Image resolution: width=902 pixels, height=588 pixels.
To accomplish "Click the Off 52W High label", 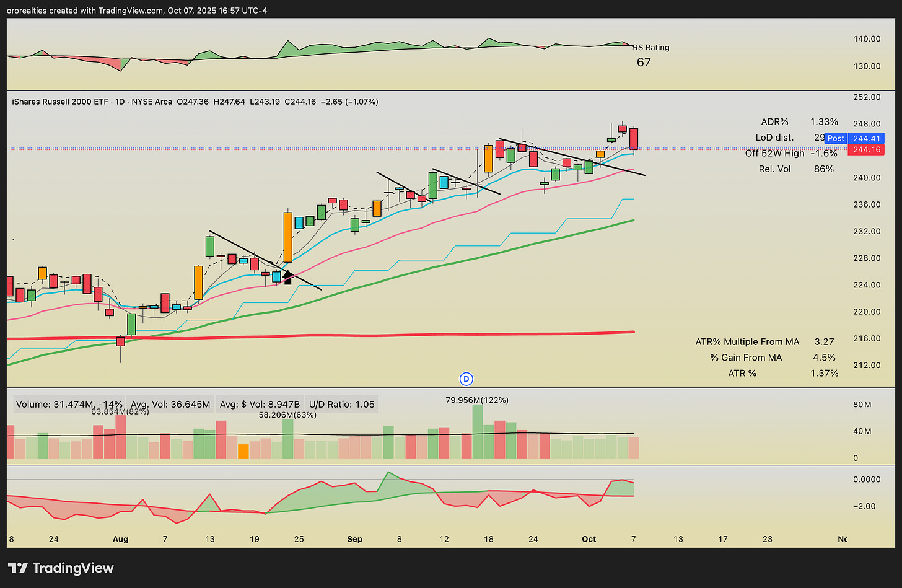I will click(x=774, y=153).
